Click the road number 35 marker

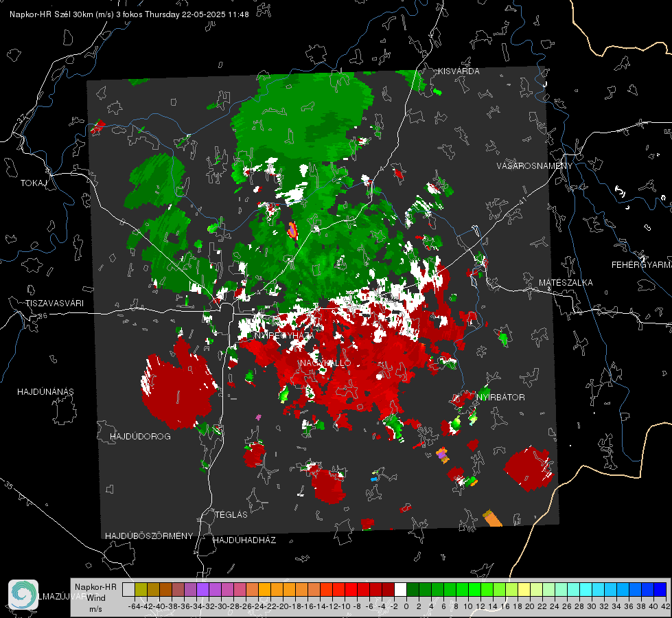(9, 485)
